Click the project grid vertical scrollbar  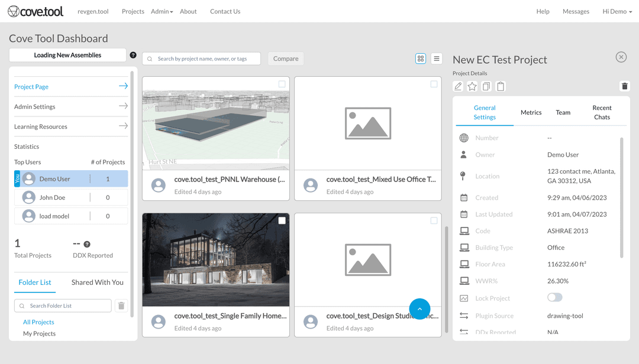[x=446, y=279]
